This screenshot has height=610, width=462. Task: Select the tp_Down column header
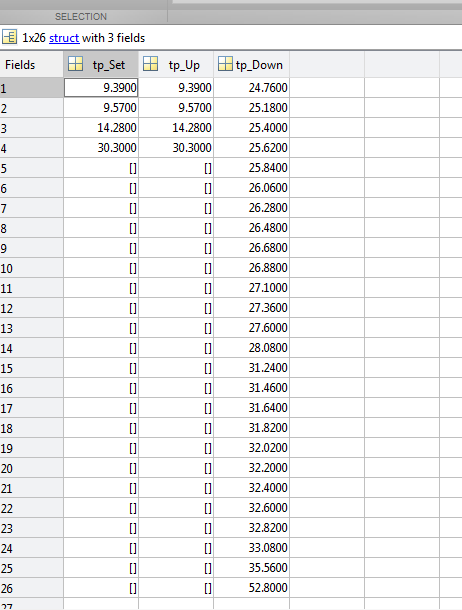tap(251, 64)
